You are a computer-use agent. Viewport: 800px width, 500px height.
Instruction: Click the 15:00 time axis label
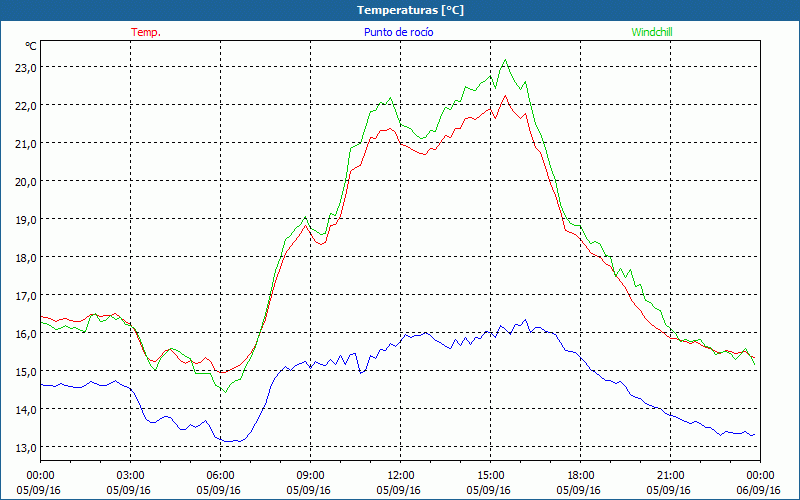click(490, 476)
